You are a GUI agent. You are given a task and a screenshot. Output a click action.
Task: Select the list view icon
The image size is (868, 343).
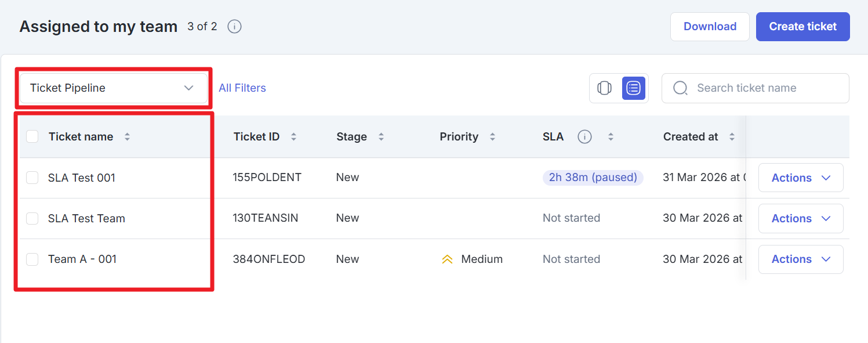tap(633, 88)
